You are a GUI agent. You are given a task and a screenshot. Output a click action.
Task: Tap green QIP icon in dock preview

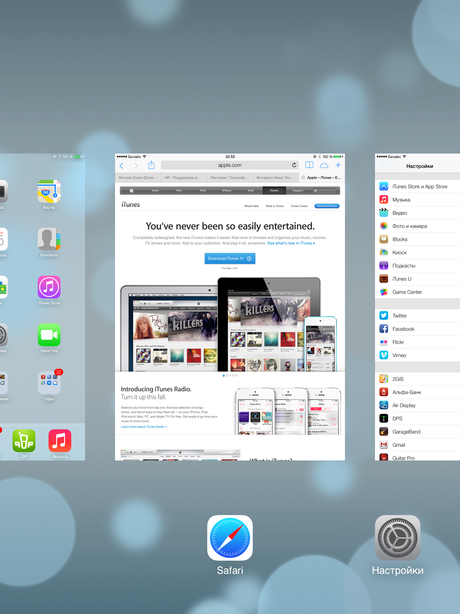(24, 441)
